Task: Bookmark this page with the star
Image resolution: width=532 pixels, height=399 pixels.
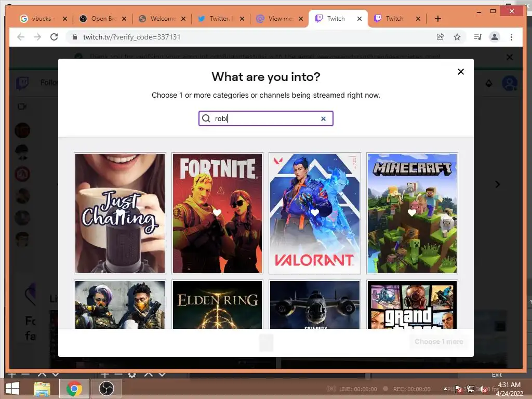Action: 457,37
